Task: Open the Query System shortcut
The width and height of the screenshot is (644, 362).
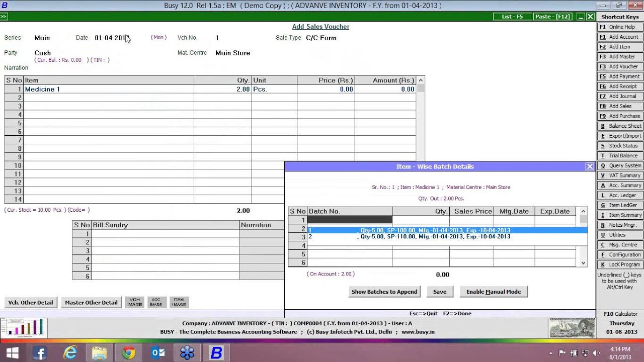Action: click(x=620, y=165)
